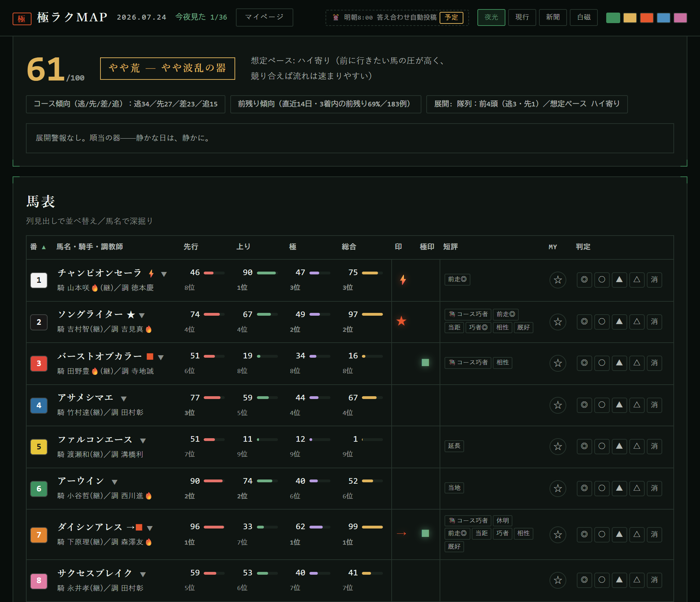
Task: Set circle ○ rating for アーウイン
Action: (602, 488)
